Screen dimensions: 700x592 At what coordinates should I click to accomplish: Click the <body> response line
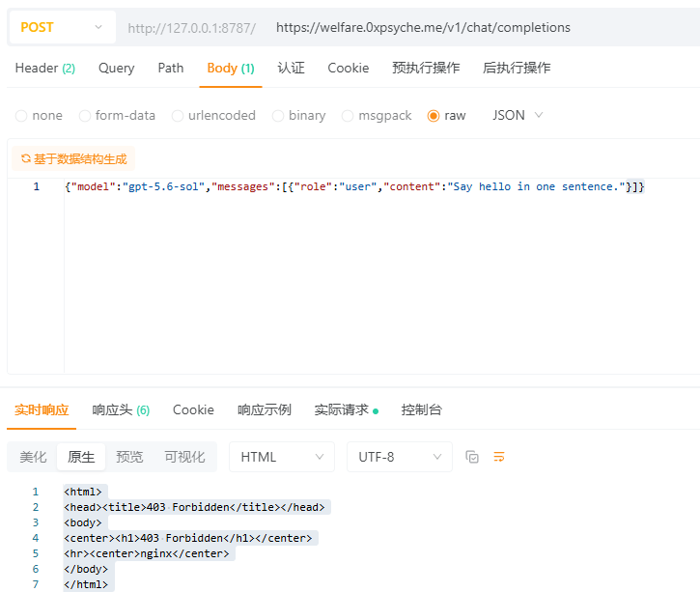[x=83, y=522]
